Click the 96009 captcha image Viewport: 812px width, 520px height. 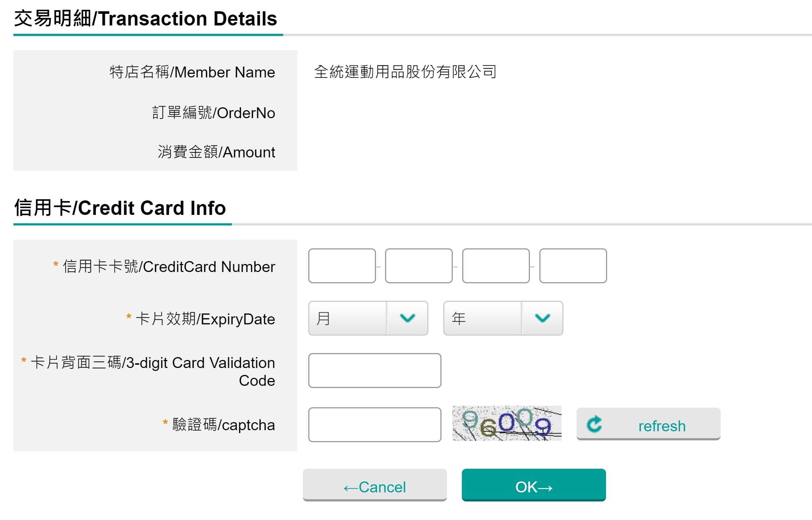[x=507, y=423]
